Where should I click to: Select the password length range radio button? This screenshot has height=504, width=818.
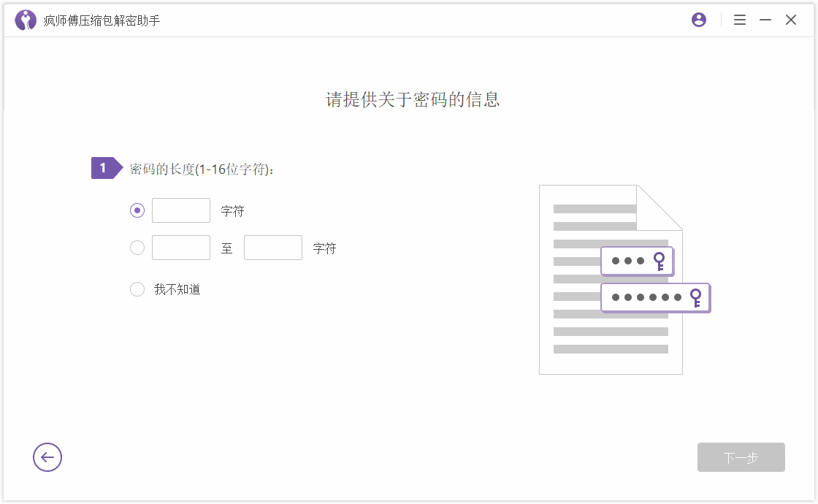coord(137,248)
